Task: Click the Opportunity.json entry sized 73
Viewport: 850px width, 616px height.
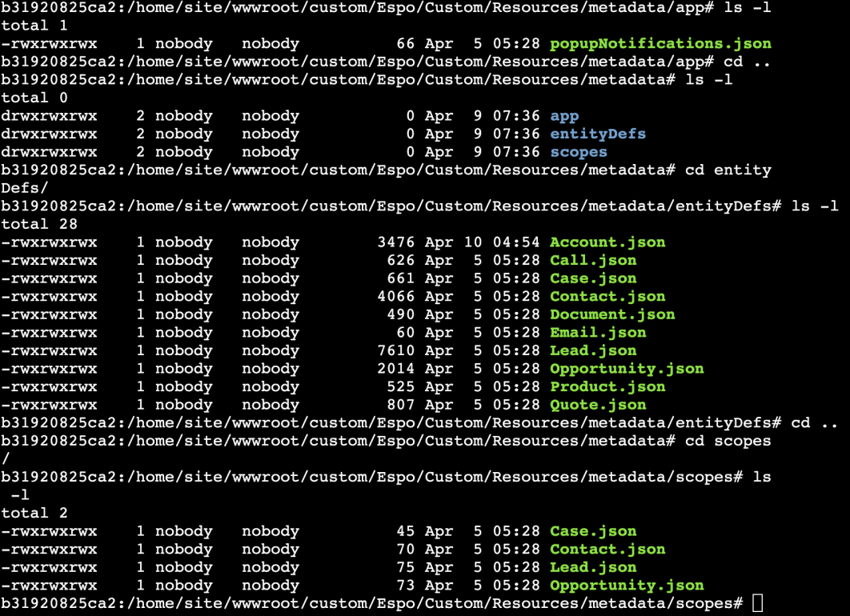Action: coord(626,586)
